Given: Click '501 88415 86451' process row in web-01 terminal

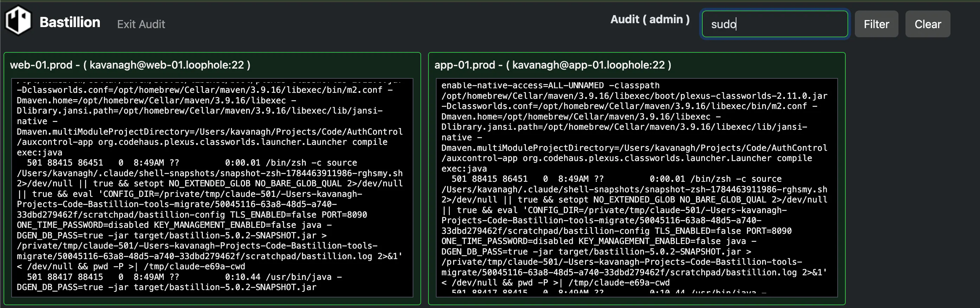Looking at the screenshot, I should click(192, 162).
